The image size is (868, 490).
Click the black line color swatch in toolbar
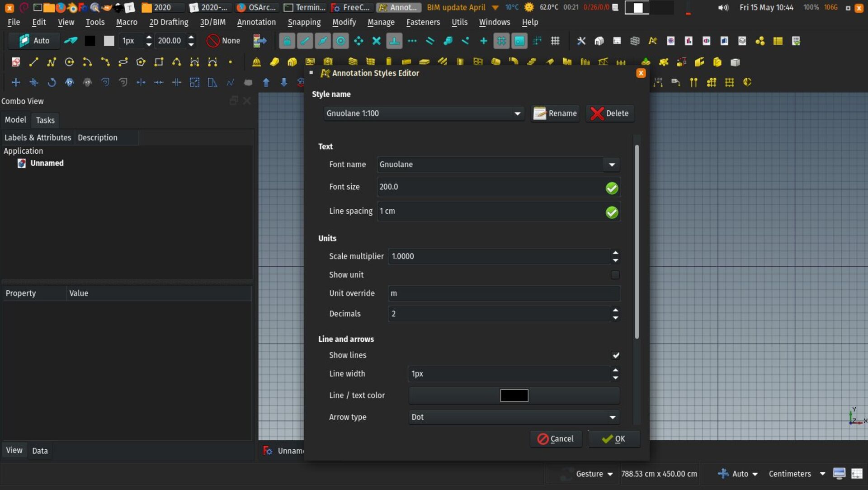(x=90, y=41)
